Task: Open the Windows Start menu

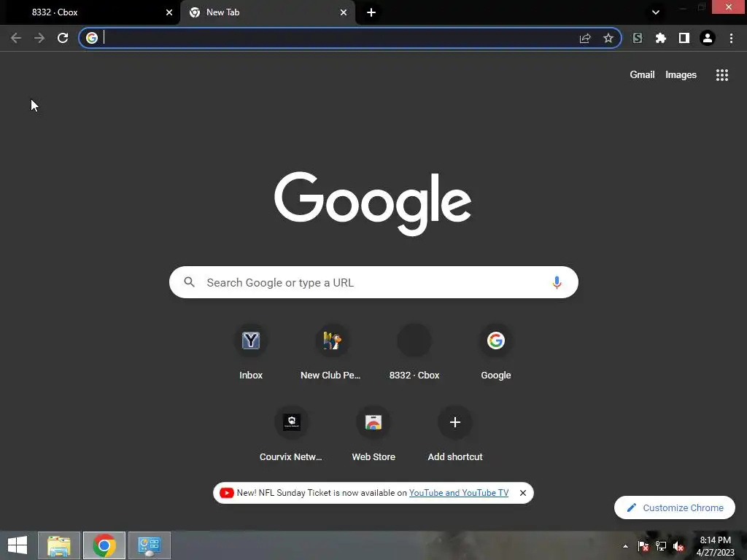Action: [18, 545]
